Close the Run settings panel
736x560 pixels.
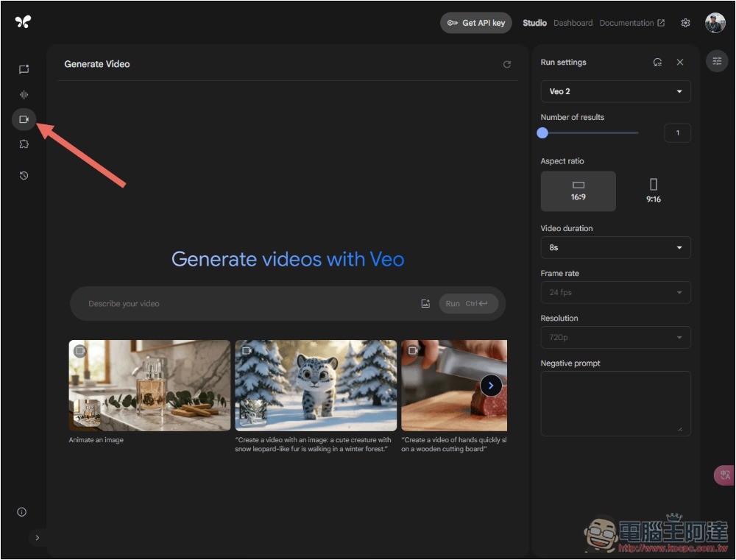(679, 62)
